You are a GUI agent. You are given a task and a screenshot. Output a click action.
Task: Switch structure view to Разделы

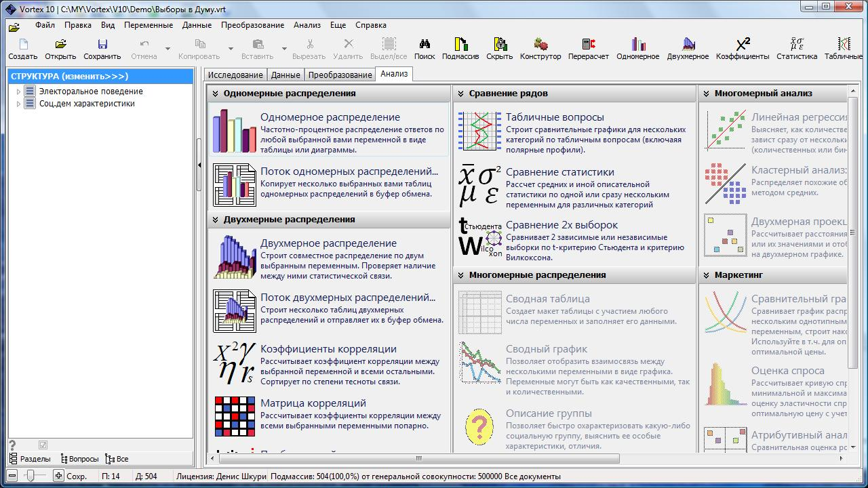(x=30, y=459)
